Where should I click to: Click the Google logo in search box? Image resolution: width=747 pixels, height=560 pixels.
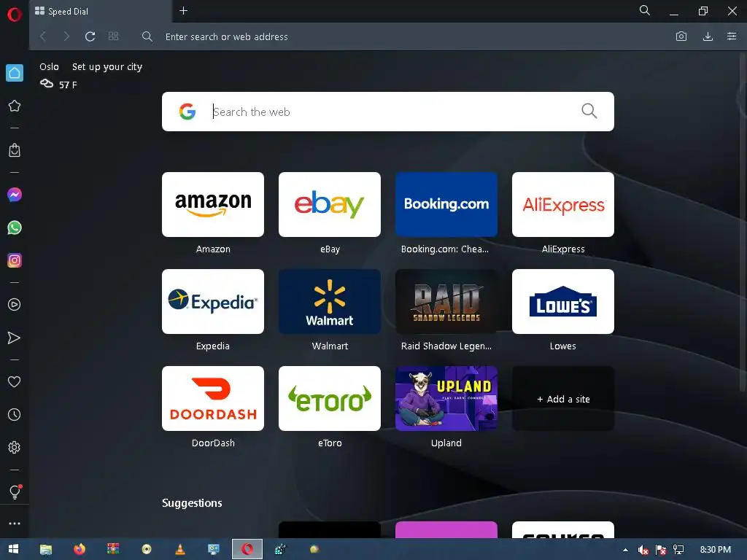[x=187, y=112]
